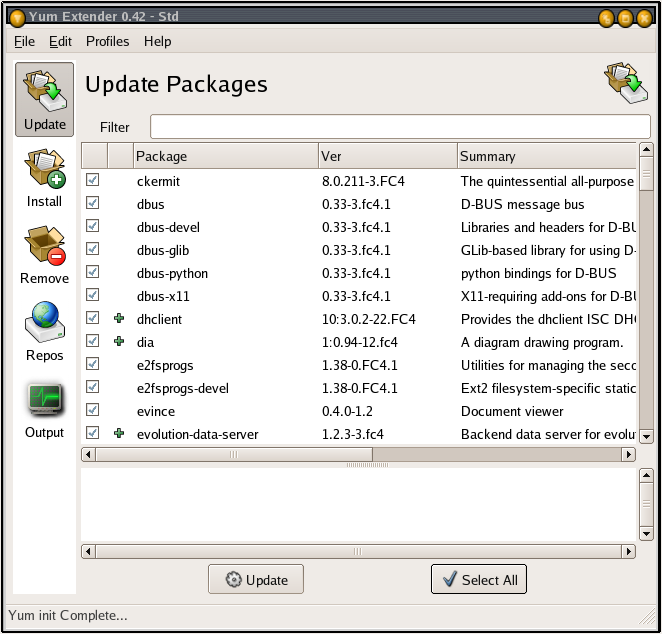Open the Install packages view
662x634 pixels.
click(44, 178)
